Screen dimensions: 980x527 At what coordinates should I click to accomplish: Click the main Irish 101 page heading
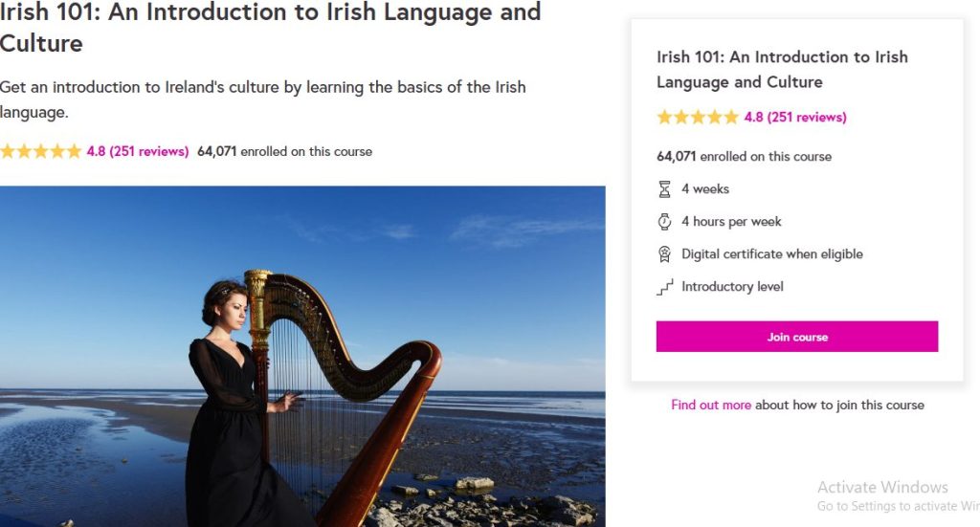(x=270, y=28)
